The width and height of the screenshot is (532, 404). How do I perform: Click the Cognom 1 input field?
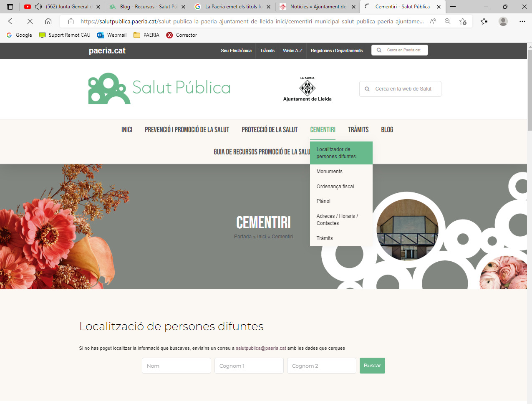coord(249,366)
